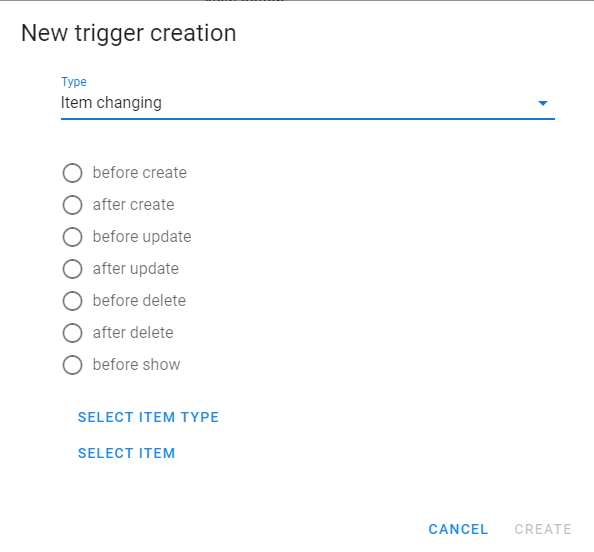This screenshot has height=552, width=594.
Task: Click the 'before update' label text
Action: coord(142,237)
